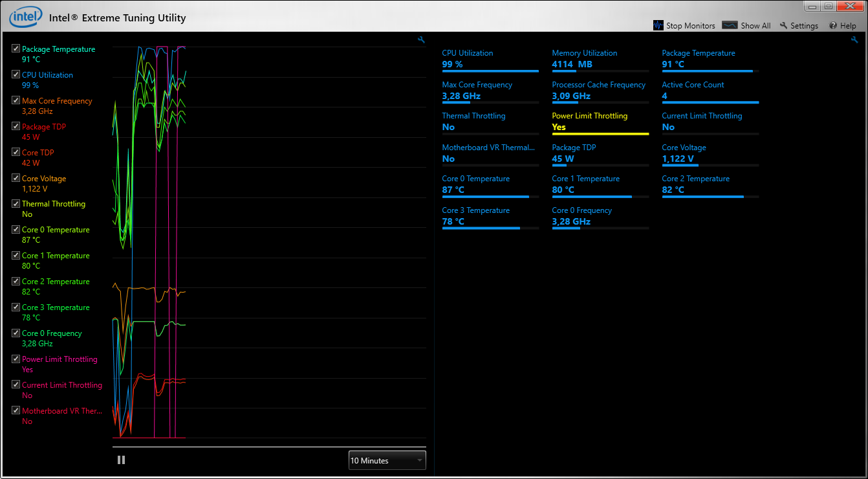Toggle the Max Core Frequency checkbox

(x=16, y=100)
